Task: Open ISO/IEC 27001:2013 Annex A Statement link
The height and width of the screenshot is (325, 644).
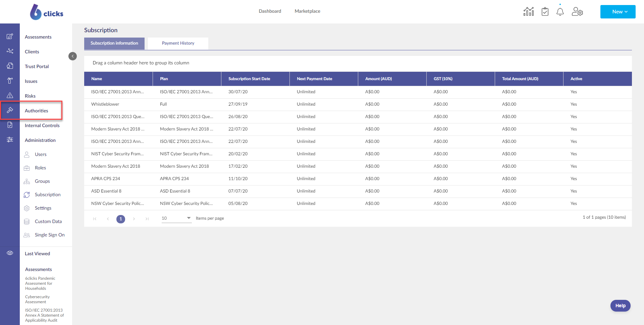Action: 44,315
